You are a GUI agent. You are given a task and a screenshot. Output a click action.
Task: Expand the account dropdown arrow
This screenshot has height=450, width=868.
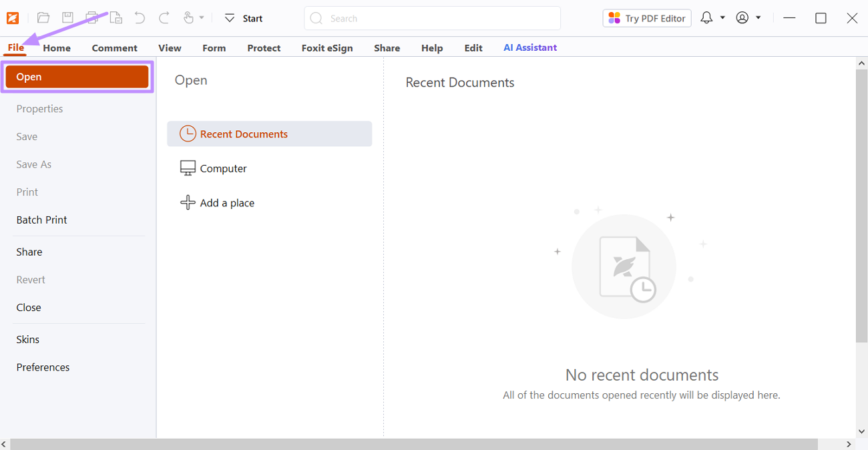pos(758,17)
